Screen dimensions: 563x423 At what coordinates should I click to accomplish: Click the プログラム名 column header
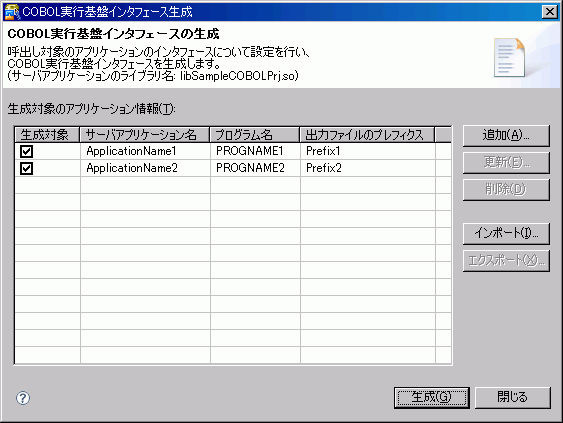pos(255,135)
